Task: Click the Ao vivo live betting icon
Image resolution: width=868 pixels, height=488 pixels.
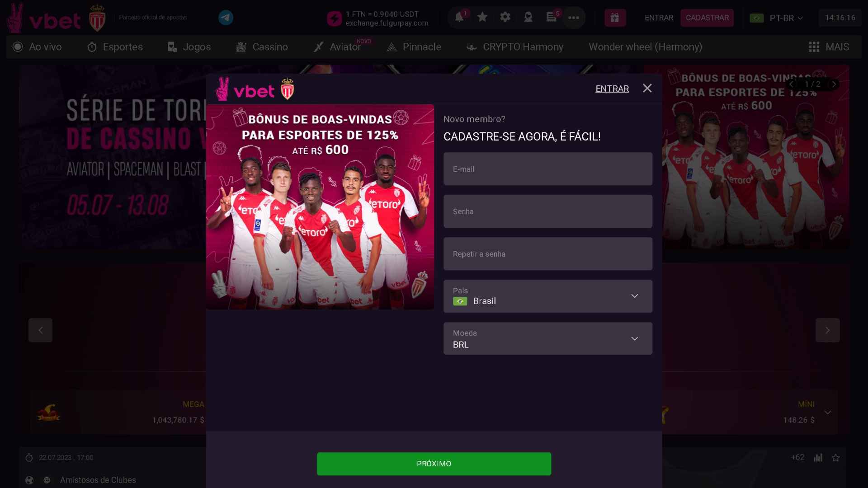Action: coord(18,47)
